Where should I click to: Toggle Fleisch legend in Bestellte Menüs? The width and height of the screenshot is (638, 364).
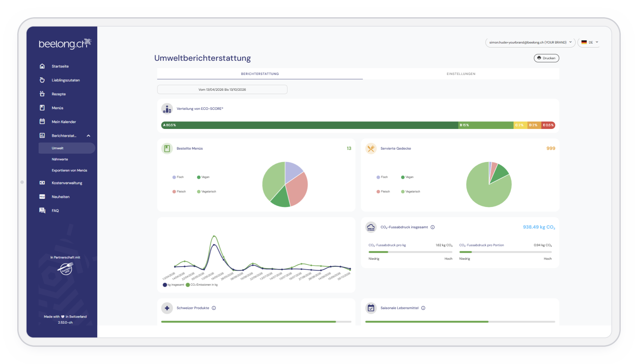click(x=179, y=192)
